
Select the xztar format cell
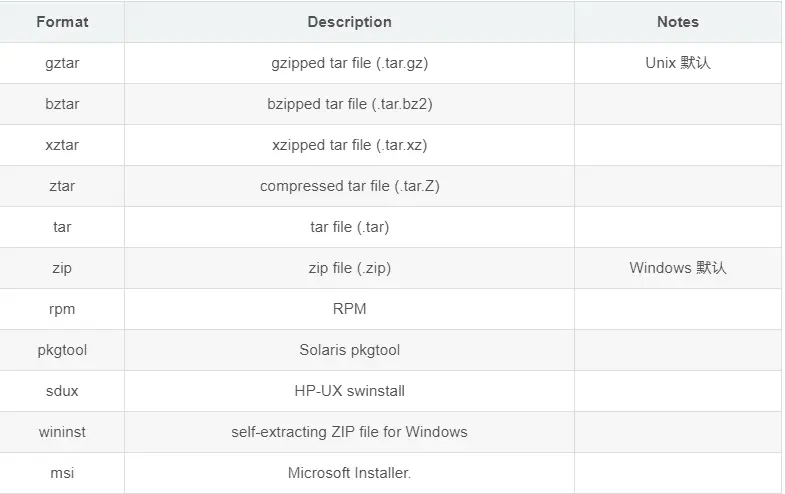pyautogui.click(x=62, y=145)
